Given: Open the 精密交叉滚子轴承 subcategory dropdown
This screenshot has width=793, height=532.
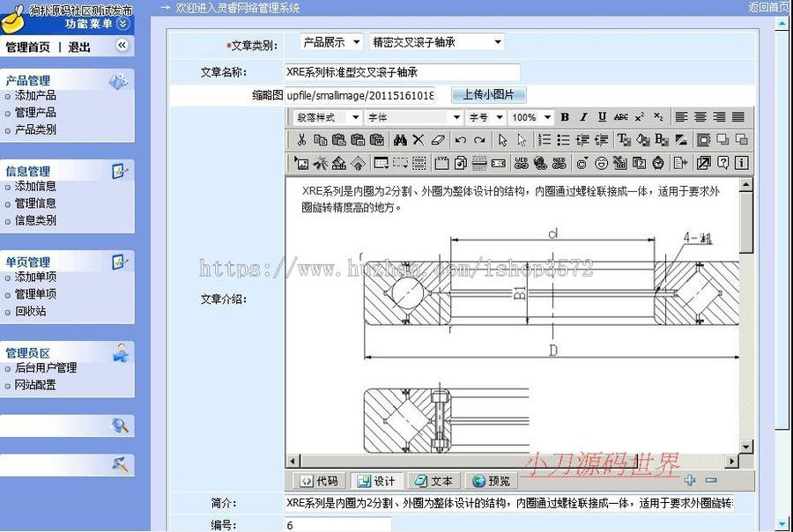Looking at the screenshot, I should (437, 42).
